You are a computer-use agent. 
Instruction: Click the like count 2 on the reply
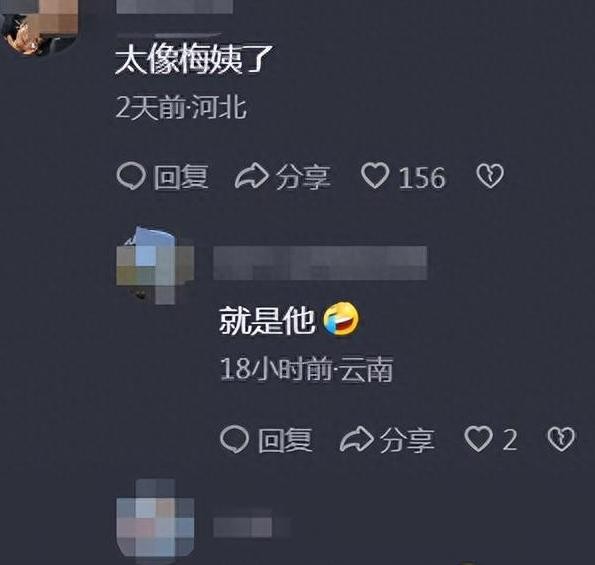(x=509, y=440)
